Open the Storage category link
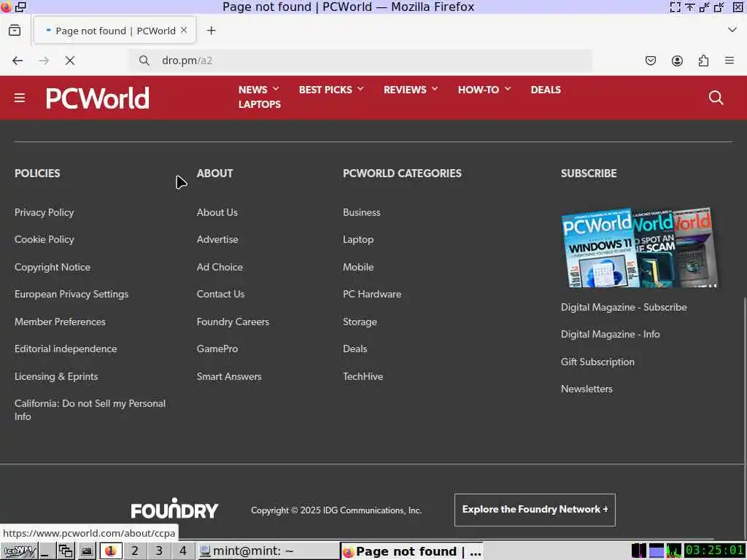 click(x=360, y=322)
